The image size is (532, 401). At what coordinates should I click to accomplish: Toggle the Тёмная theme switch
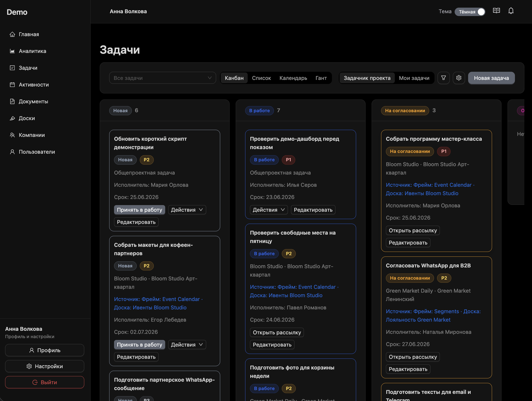tap(470, 12)
